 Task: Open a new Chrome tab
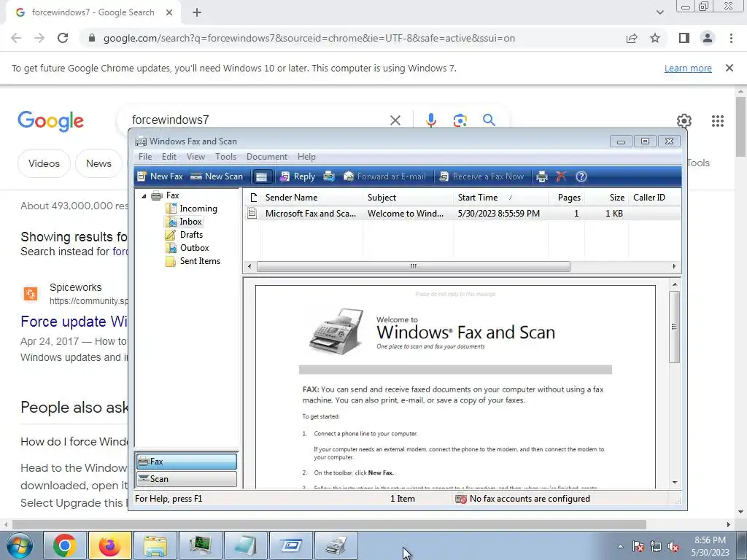pos(197,13)
